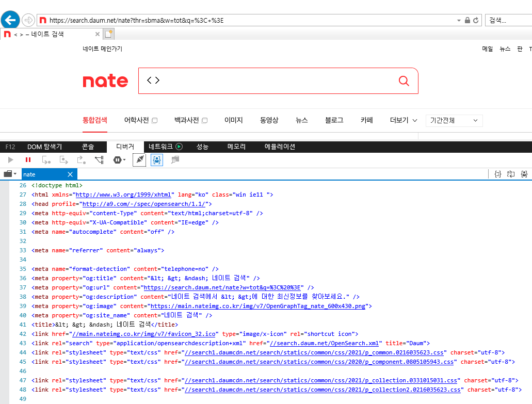Open the 판 link in top header
The width and height of the screenshot is (532, 404).
pyautogui.click(x=520, y=49)
